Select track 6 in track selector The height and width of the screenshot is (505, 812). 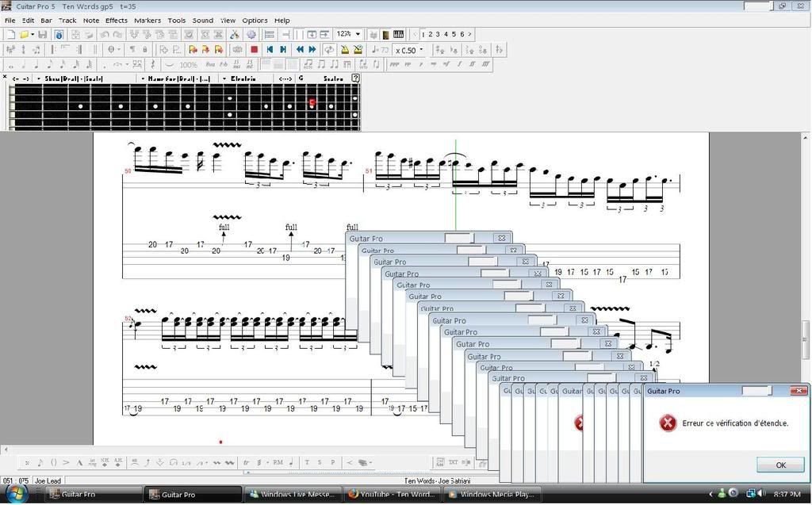pyautogui.click(x=462, y=35)
